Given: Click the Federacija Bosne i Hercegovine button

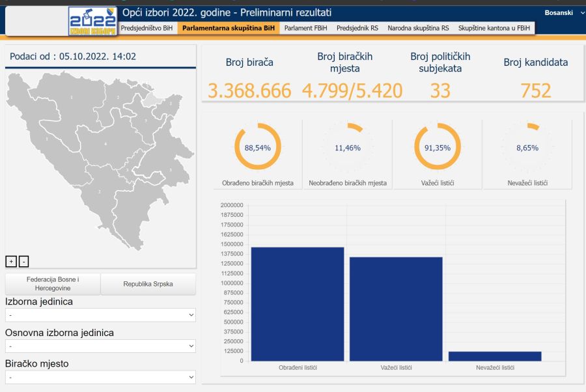Looking at the screenshot, I should 53,284.
